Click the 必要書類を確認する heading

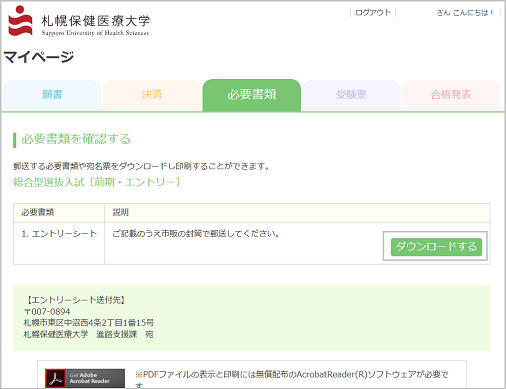point(76,139)
